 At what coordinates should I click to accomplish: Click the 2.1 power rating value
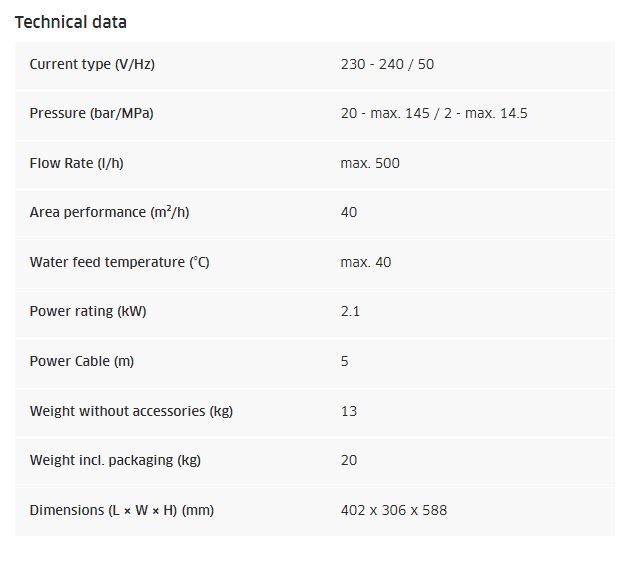coord(350,311)
